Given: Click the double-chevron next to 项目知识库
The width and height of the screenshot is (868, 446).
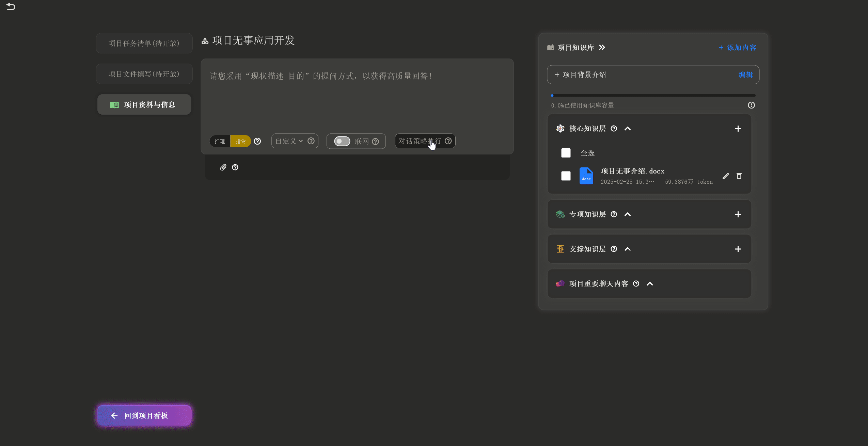Looking at the screenshot, I should tap(602, 47).
